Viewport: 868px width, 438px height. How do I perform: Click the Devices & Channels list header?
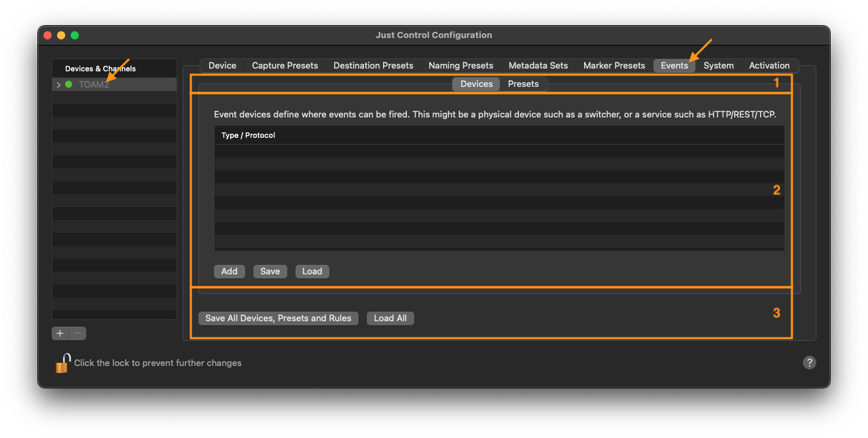tap(114, 69)
